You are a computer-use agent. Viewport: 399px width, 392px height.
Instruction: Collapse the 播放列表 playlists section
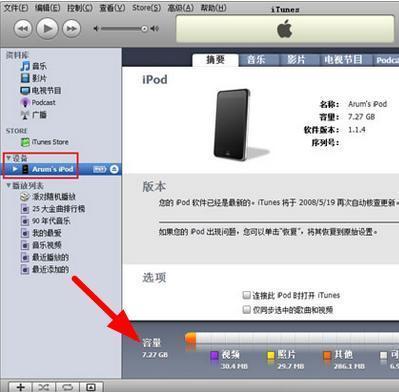9,185
